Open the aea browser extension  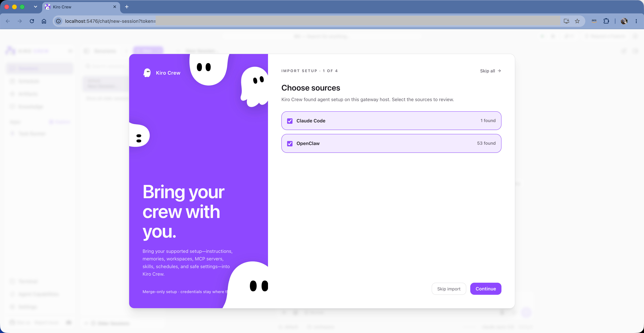pos(594,21)
